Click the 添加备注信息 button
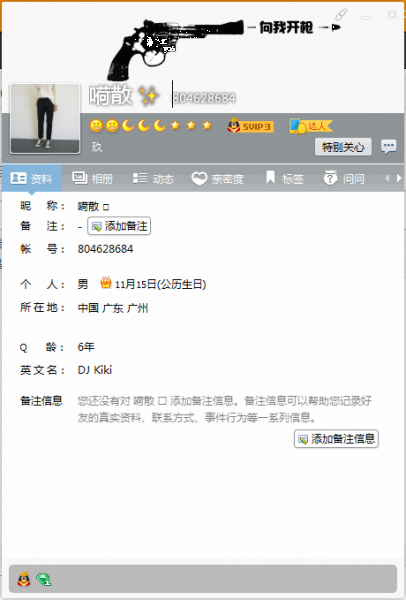Screen dimensions: 406x600 [x=336, y=439]
